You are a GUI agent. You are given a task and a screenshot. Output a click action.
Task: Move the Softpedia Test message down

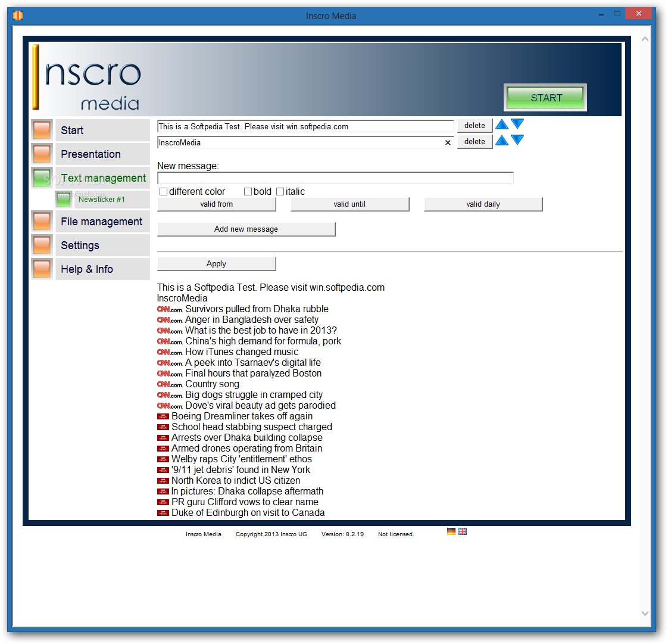pos(517,125)
